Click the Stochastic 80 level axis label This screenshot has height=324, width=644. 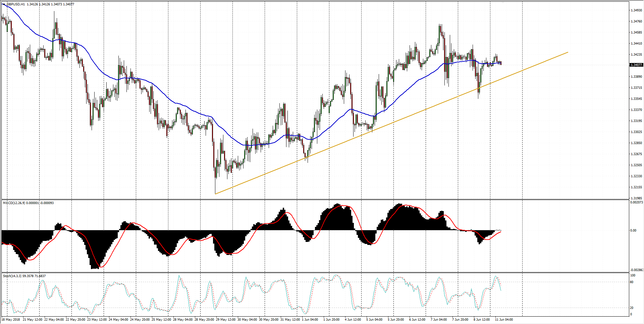coord(632,282)
